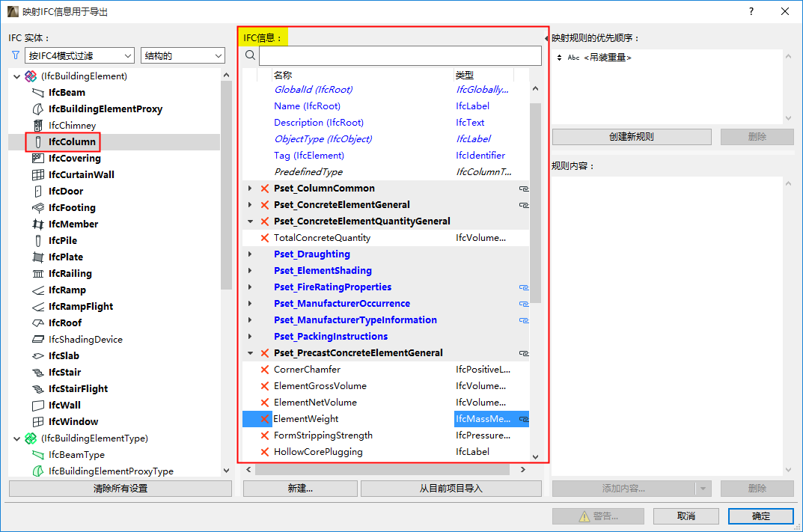This screenshot has height=532, width=803.
Task: Click the IfcPlate icon
Action: click(38, 257)
